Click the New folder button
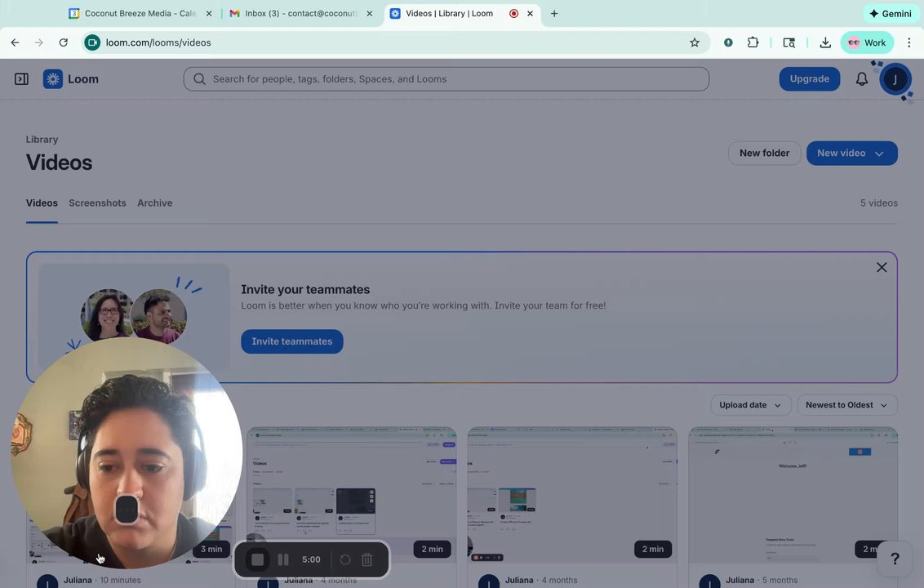Image resolution: width=924 pixels, height=588 pixels. pyautogui.click(x=764, y=154)
